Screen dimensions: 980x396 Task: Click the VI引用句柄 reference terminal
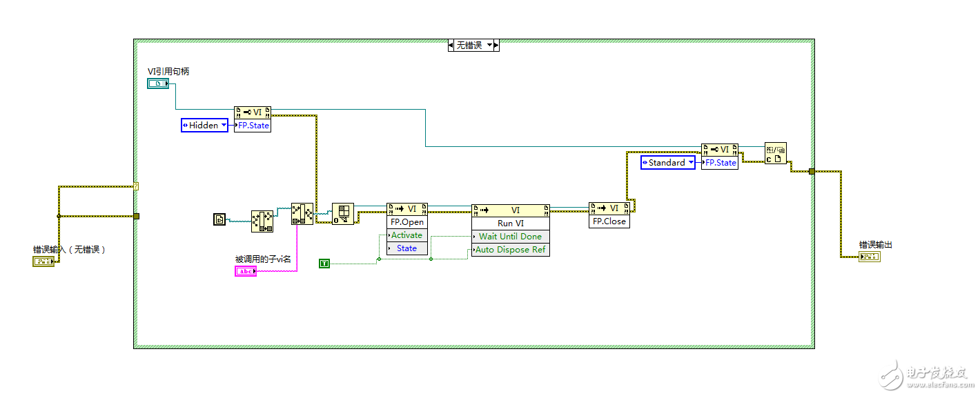point(157,83)
